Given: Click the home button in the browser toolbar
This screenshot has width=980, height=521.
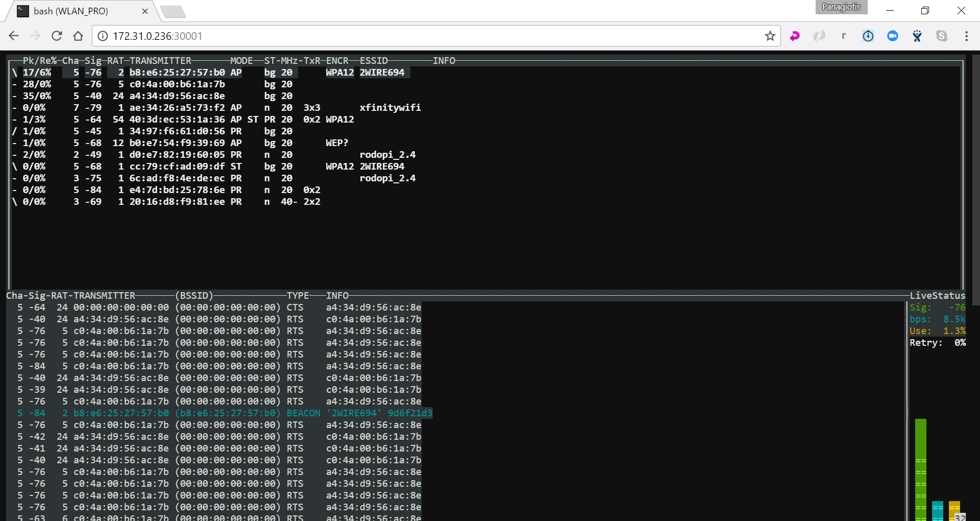Looking at the screenshot, I should pos(78,36).
